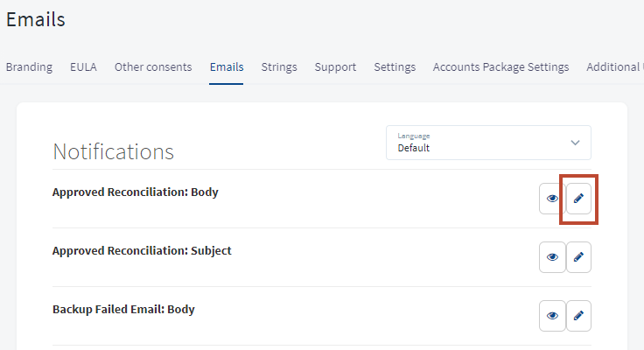The height and width of the screenshot is (350, 644).
Task: Click the Backup Failed Email: Body label
Action: pos(123,310)
